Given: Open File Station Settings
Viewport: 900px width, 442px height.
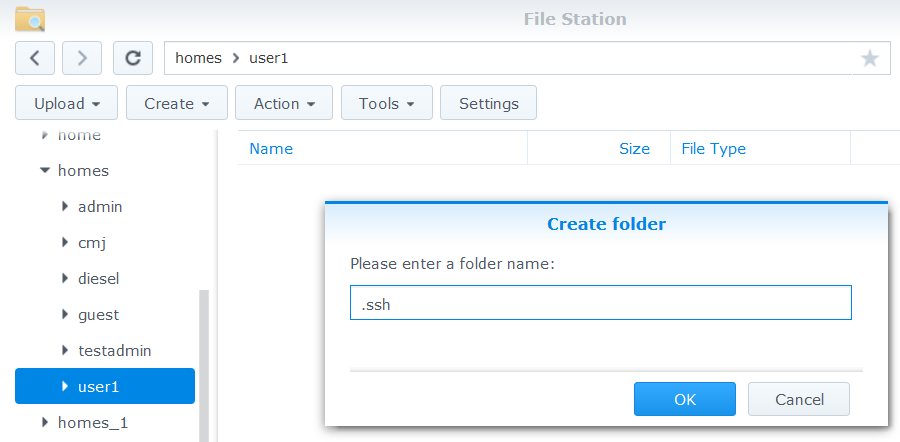Looking at the screenshot, I should [x=488, y=103].
